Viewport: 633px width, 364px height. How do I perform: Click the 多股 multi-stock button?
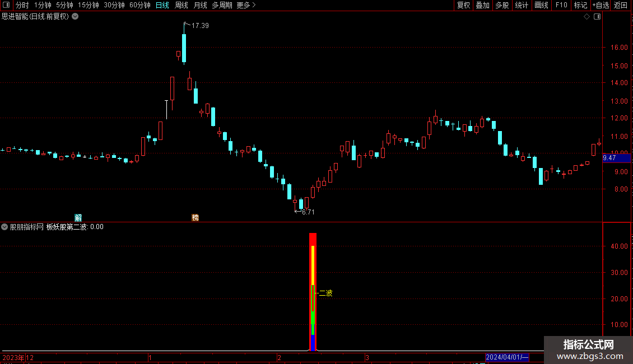point(502,5)
